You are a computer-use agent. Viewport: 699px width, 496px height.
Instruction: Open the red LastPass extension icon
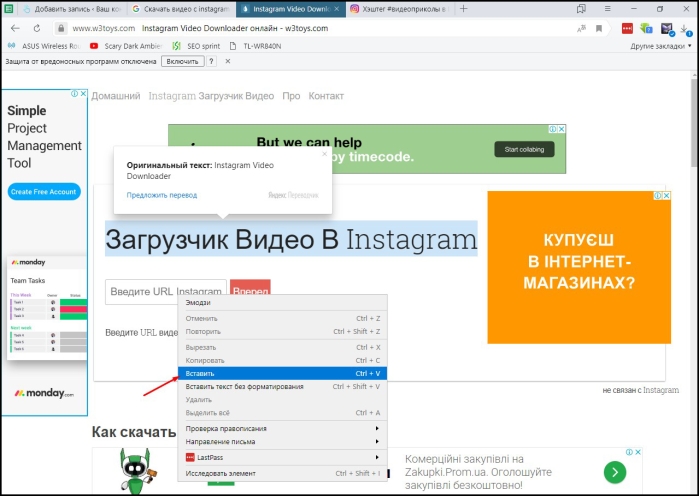point(627,29)
